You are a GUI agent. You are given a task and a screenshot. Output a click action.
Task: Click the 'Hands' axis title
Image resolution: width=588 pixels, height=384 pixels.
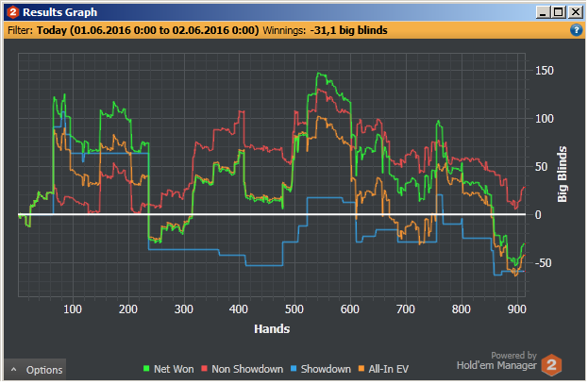(x=272, y=329)
